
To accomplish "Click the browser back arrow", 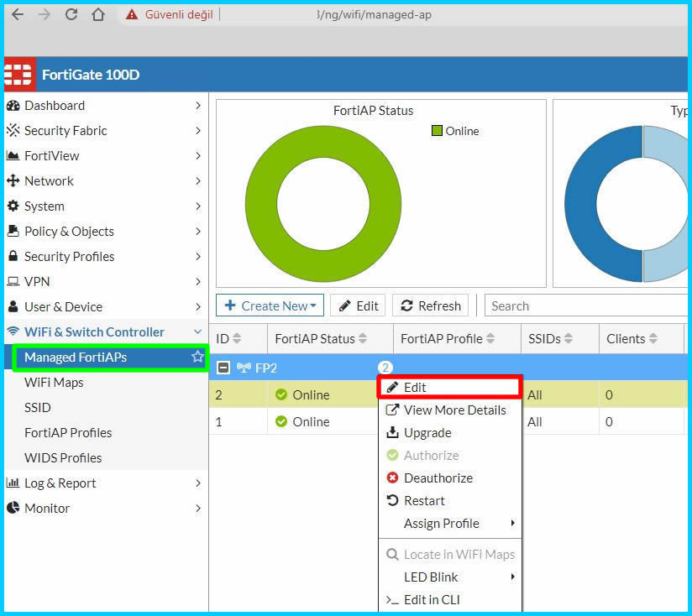I will click(x=18, y=14).
